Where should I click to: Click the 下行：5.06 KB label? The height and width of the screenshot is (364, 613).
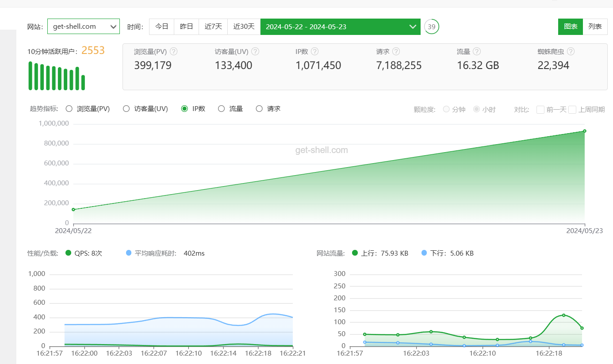point(452,253)
